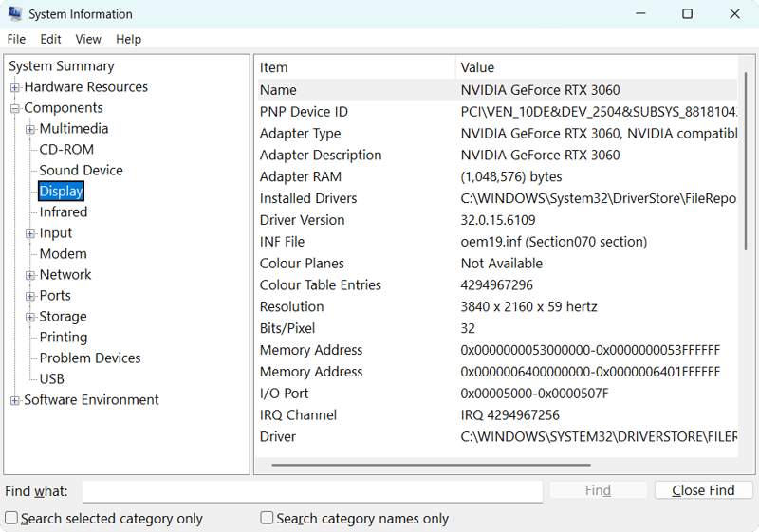Select Problem Devices in the tree

90,358
